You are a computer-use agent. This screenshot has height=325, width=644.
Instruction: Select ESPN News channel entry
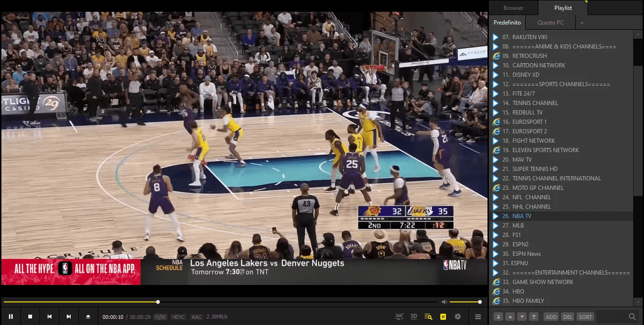pyautogui.click(x=561, y=253)
